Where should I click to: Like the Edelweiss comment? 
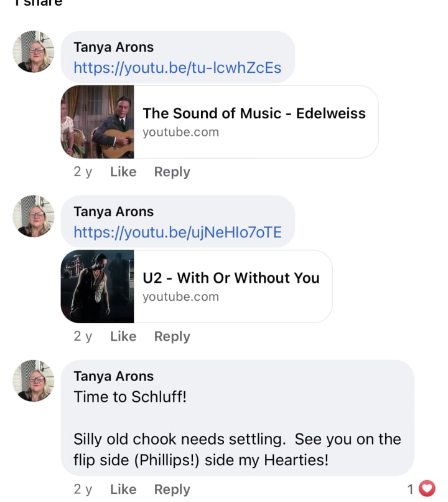(123, 172)
